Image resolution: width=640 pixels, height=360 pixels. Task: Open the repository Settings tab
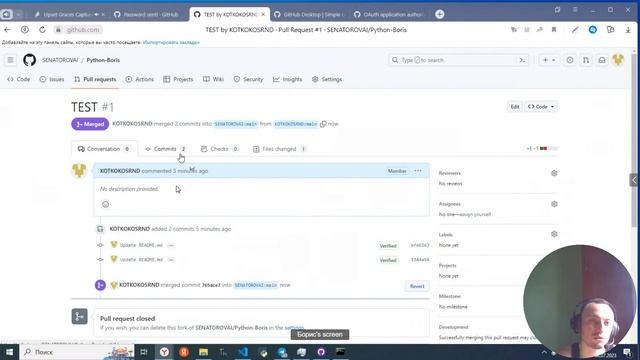point(327,79)
